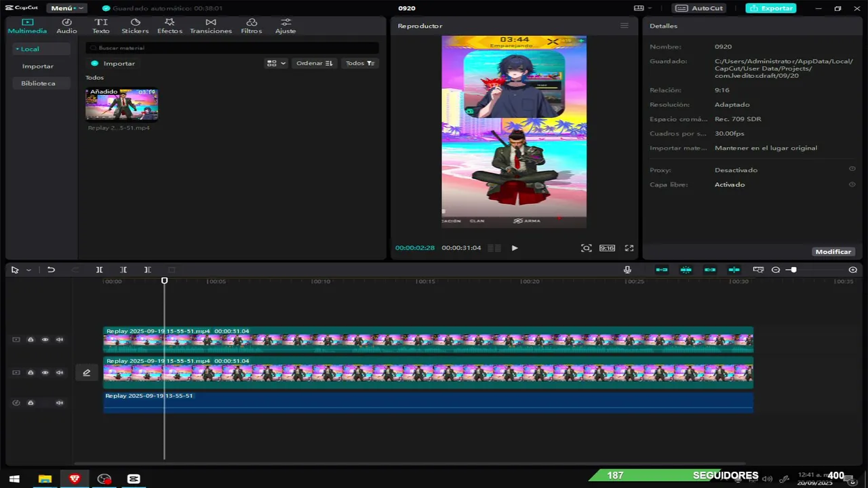Open the media view mode dropdown
The height and width of the screenshot is (488, 868).
[276, 63]
